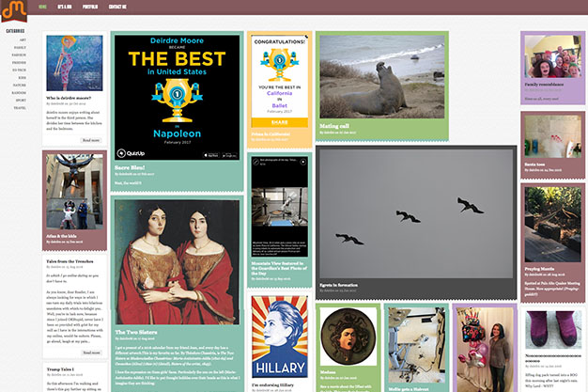
Task: Select the Fashion category
Action: (x=19, y=55)
